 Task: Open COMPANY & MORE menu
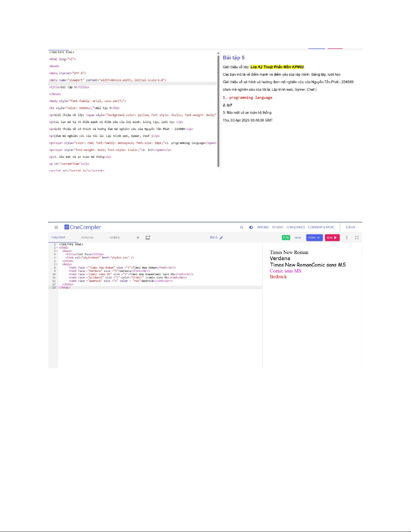[321, 227]
